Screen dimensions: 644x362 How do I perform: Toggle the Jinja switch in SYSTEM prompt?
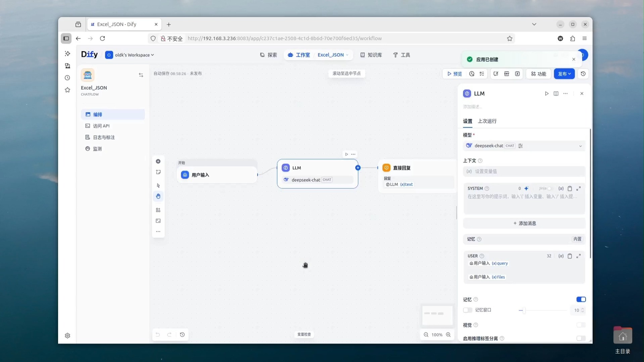[550, 188]
